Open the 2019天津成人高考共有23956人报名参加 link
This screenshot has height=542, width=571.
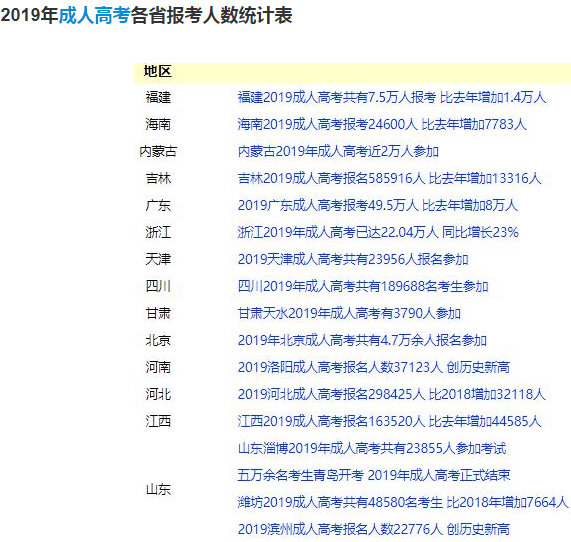(353, 259)
